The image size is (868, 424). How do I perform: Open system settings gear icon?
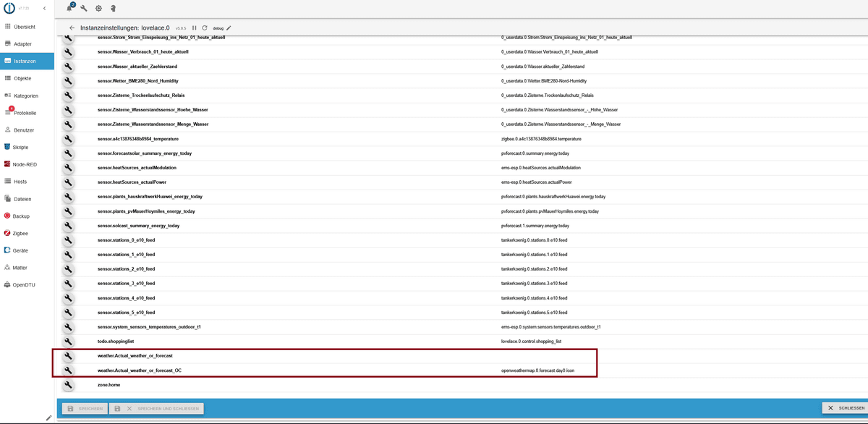click(x=98, y=8)
